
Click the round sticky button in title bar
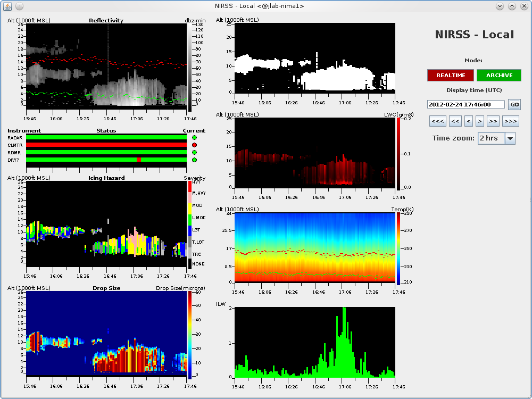(19, 6)
